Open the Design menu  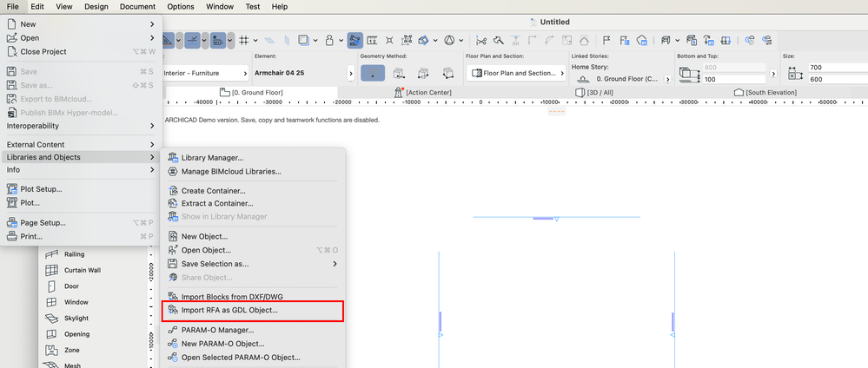coord(96,7)
